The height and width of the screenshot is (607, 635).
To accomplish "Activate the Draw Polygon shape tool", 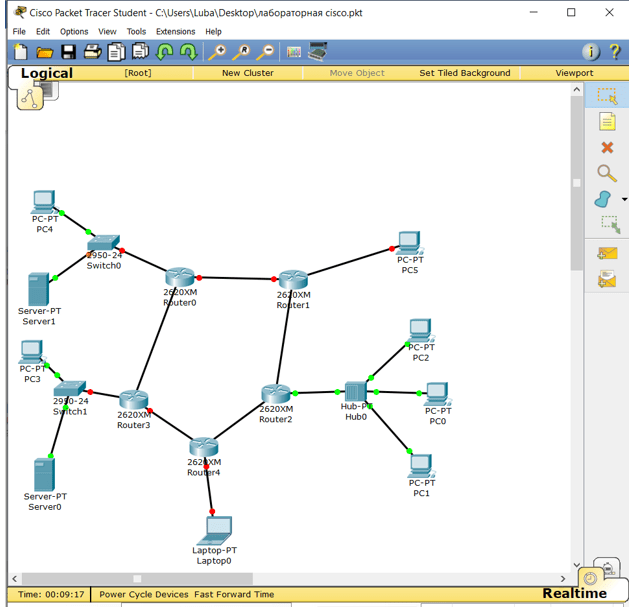I will [x=603, y=199].
